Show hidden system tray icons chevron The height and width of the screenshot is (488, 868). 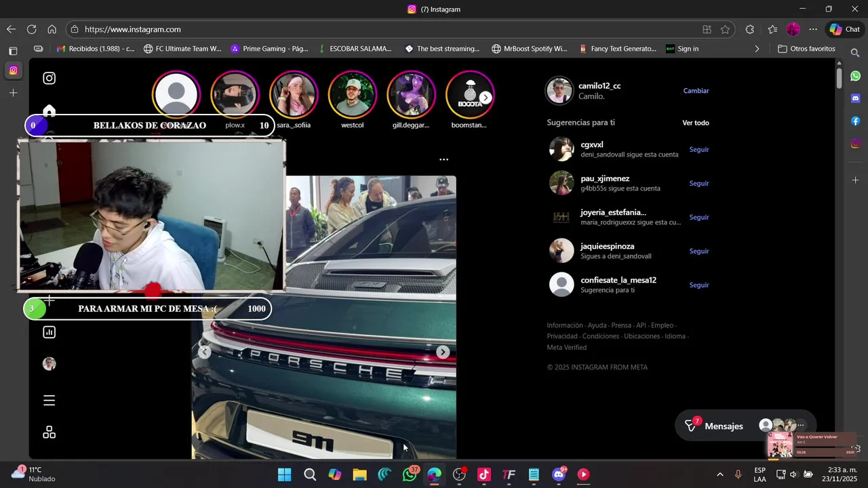coord(719,474)
